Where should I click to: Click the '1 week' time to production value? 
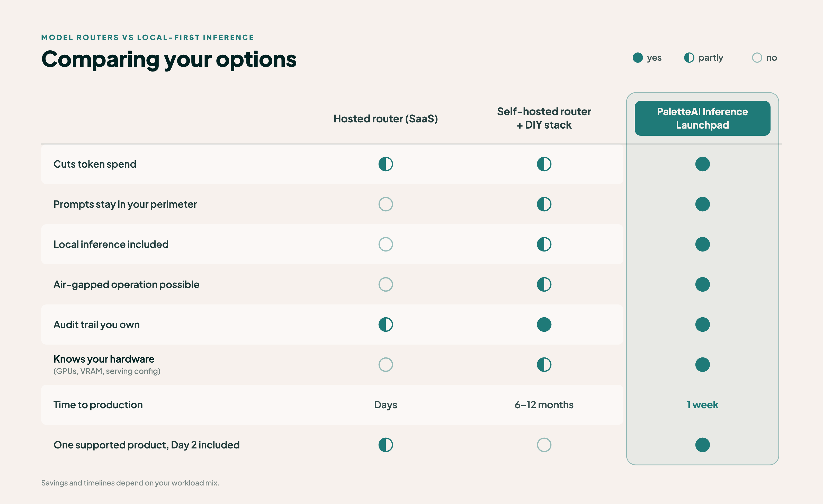pos(702,405)
